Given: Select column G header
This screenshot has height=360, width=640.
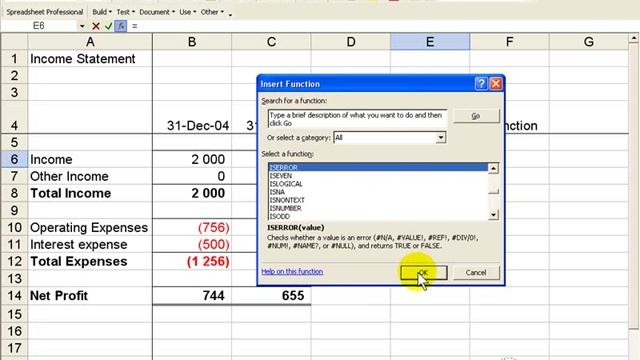Looking at the screenshot, I should pyautogui.click(x=589, y=42).
